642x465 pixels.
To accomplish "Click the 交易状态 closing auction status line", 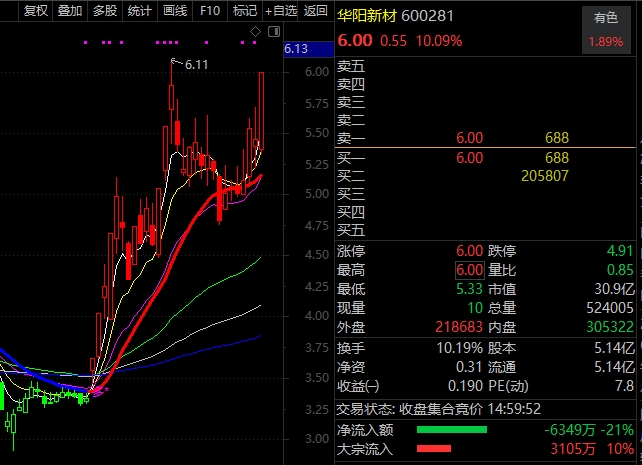I will [x=439, y=409].
